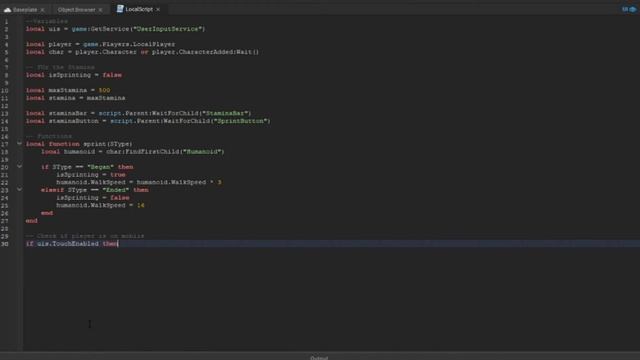Click the 'isSprinting = true' line
The width and height of the screenshot is (640, 360).
(91, 174)
